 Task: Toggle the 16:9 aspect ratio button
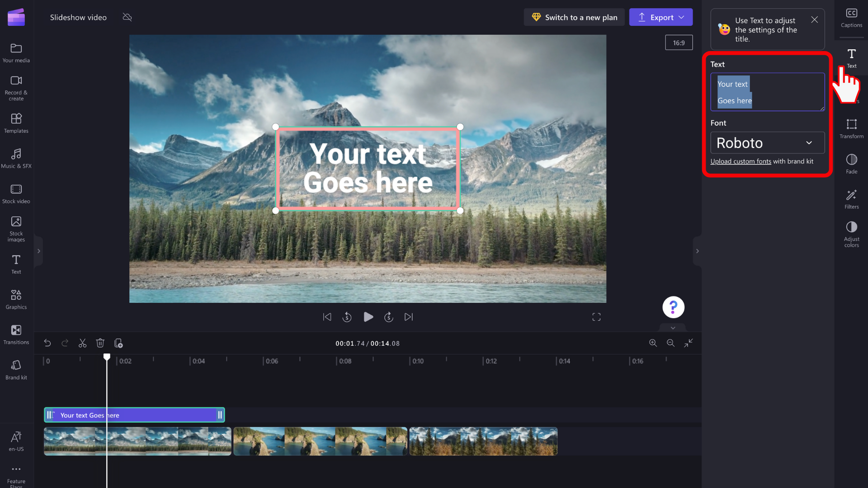pos(679,43)
